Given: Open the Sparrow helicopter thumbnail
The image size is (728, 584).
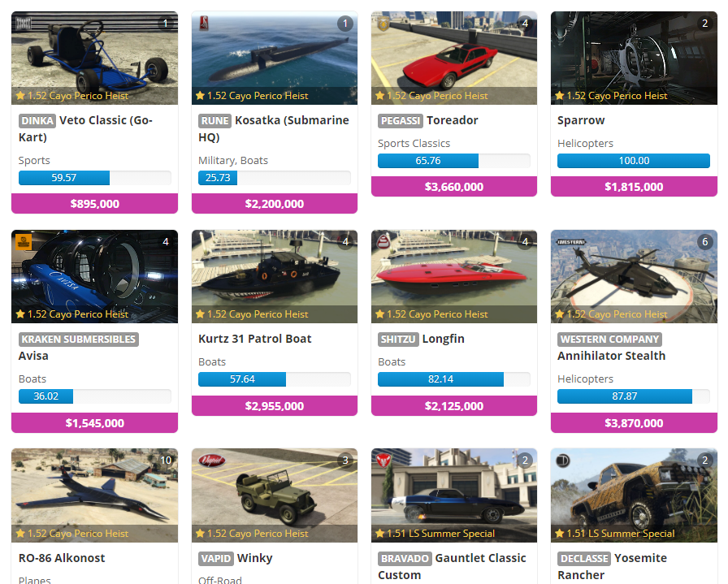Looking at the screenshot, I should (x=634, y=58).
